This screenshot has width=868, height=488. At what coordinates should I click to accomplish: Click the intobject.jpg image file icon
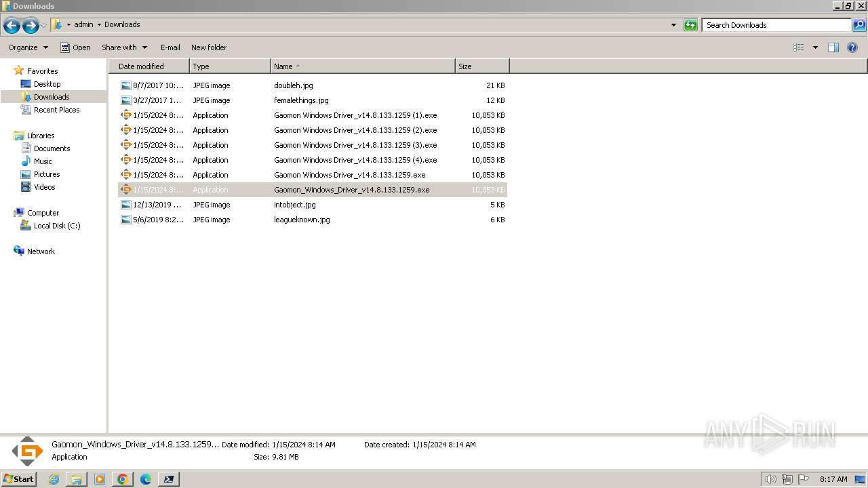pyautogui.click(x=125, y=205)
